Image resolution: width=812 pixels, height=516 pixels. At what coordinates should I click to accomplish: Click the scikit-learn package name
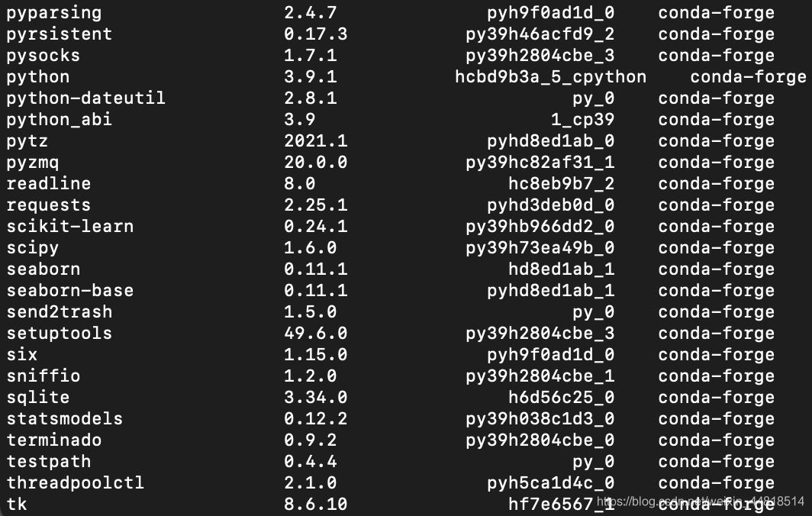[x=69, y=227]
